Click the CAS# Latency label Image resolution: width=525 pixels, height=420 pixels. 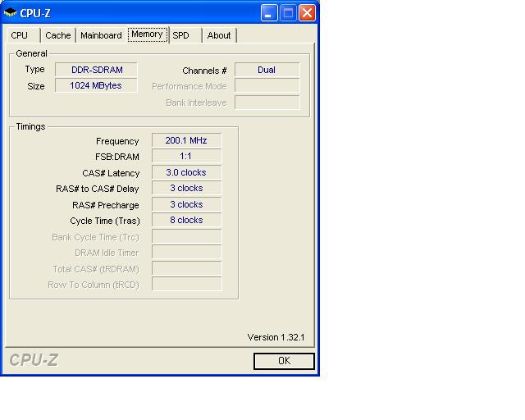pos(111,173)
